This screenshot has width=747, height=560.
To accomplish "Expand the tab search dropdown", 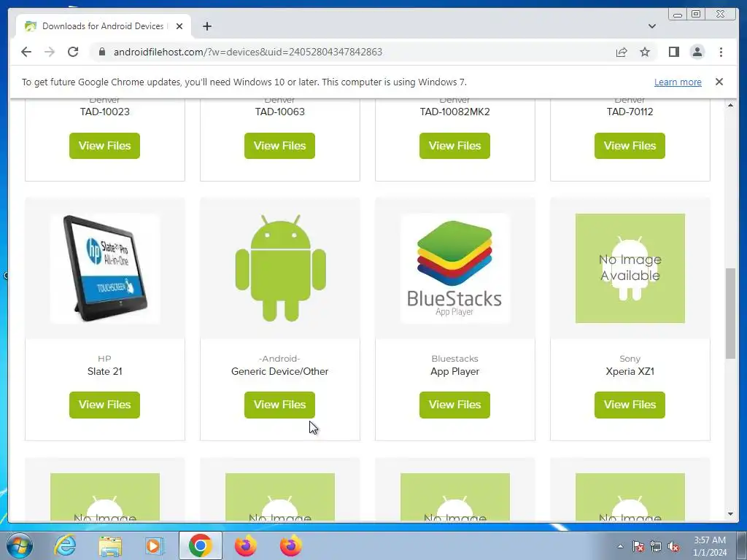I will click(x=652, y=26).
